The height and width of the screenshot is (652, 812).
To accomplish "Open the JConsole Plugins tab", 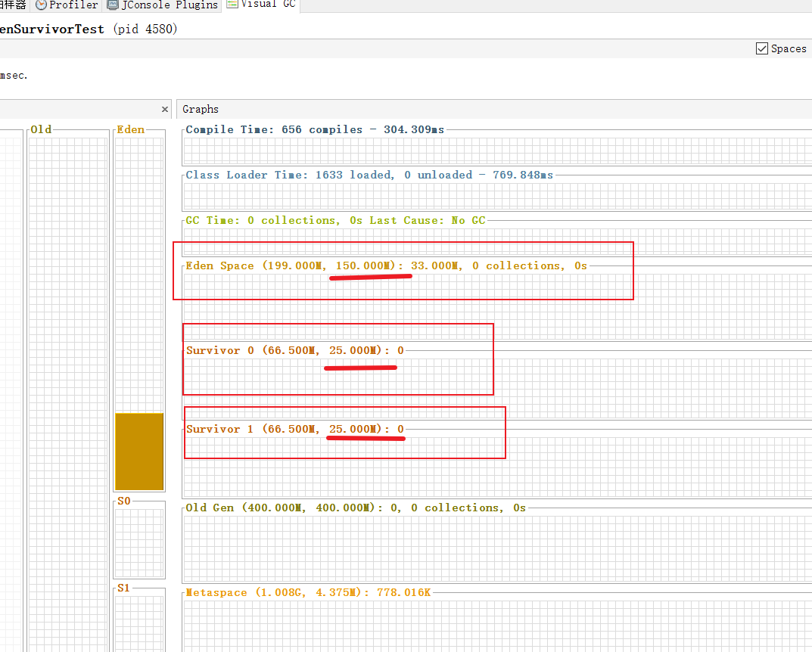I will [162, 5].
